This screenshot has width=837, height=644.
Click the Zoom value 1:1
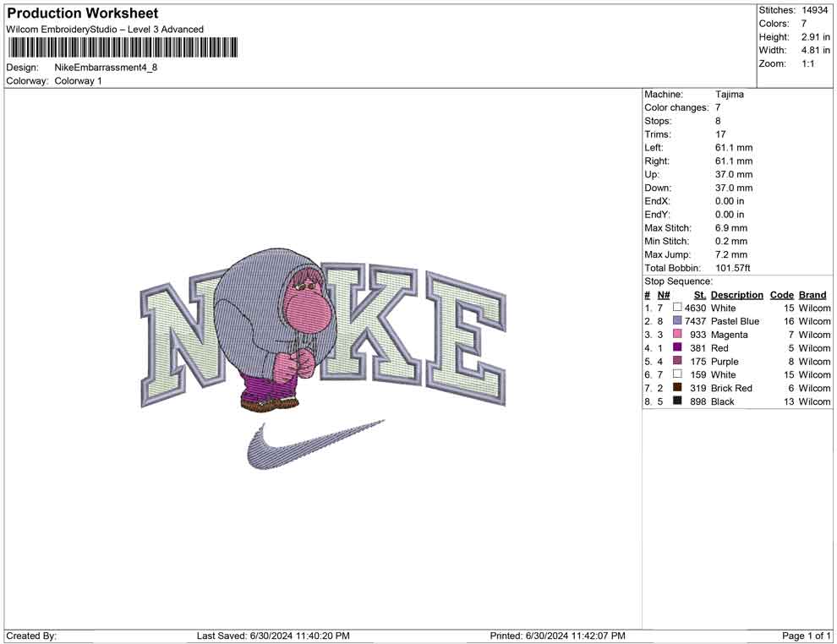807,63
